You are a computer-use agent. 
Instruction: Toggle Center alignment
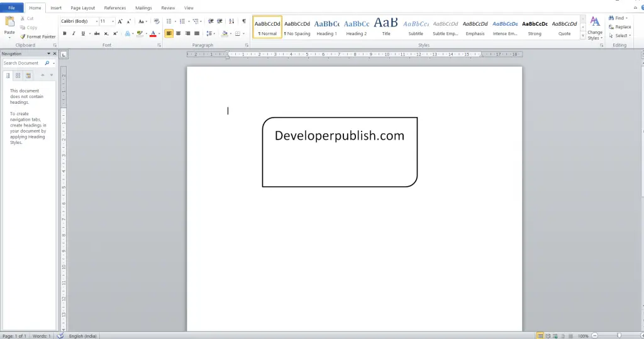pos(178,34)
